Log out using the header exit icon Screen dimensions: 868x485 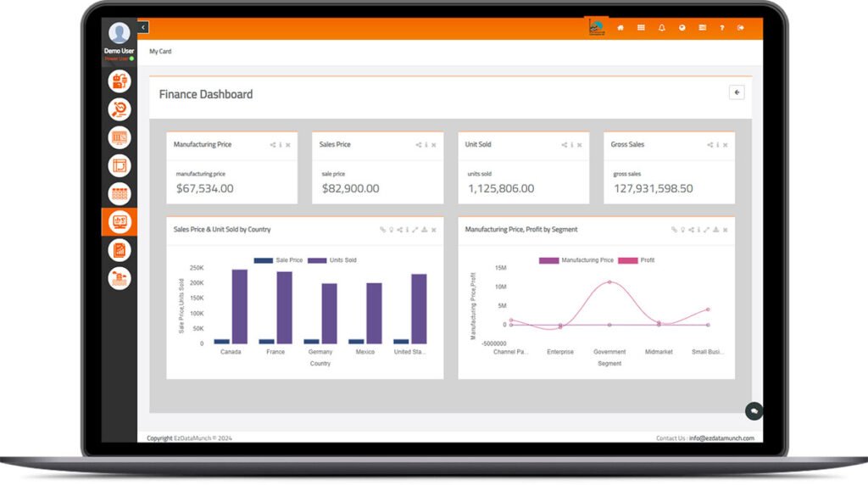pyautogui.click(x=741, y=28)
